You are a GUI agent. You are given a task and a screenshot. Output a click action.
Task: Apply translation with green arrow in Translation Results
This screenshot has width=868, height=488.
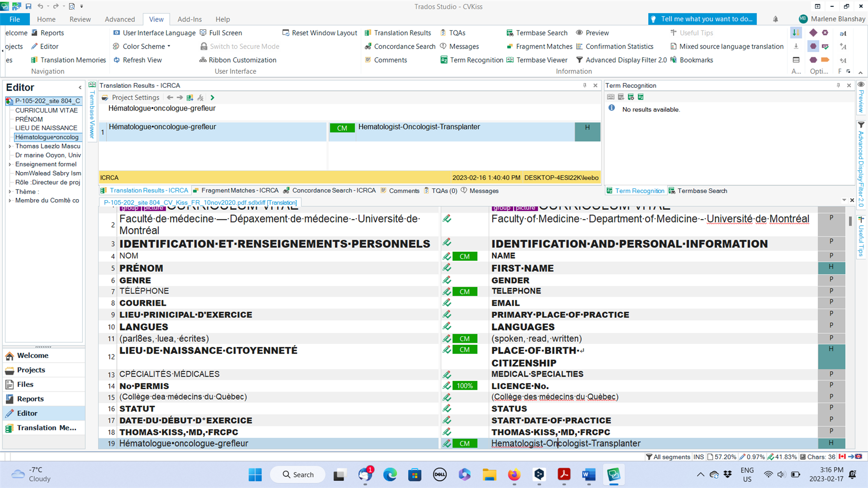212,97
